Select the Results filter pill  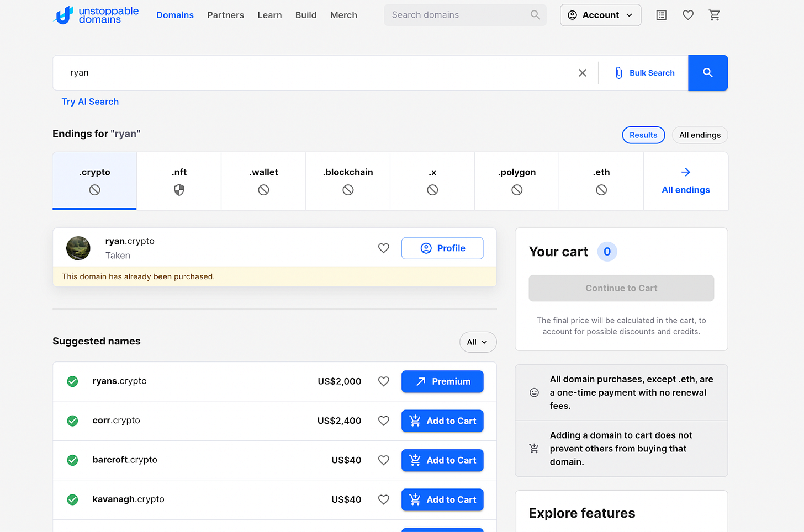coord(643,135)
